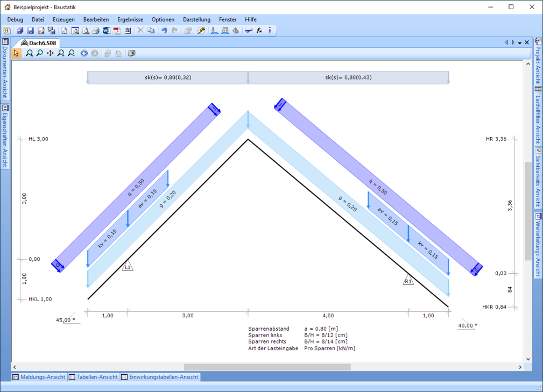The height and width of the screenshot is (392, 543).
Task: Open the document tab list dropdown arrow
Action: click(x=520, y=43)
